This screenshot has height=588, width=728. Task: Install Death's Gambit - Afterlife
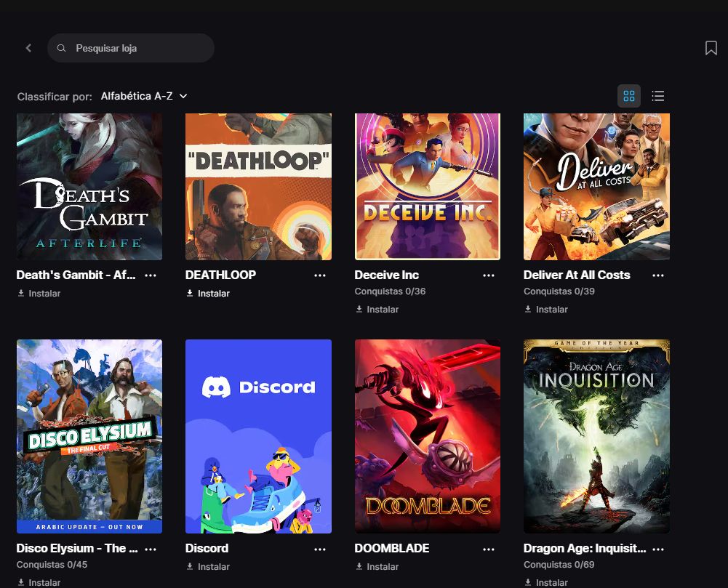[39, 294]
